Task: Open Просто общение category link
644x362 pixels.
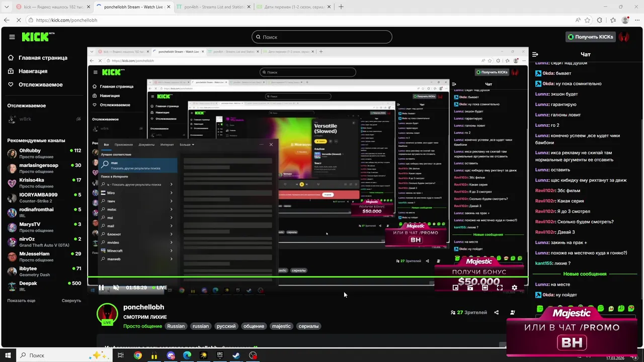Action: pyautogui.click(x=143, y=326)
